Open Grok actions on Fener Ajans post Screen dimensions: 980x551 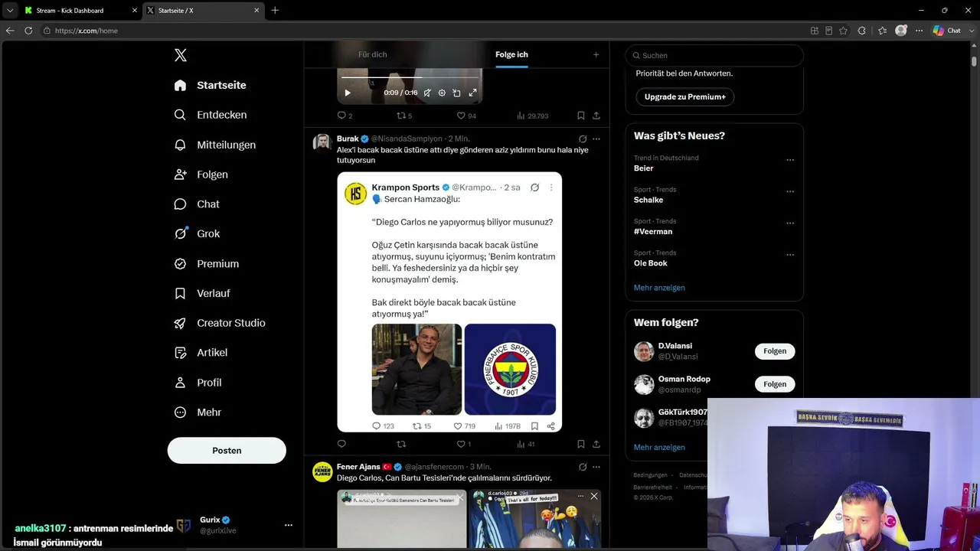pyautogui.click(x=583, y=467)
